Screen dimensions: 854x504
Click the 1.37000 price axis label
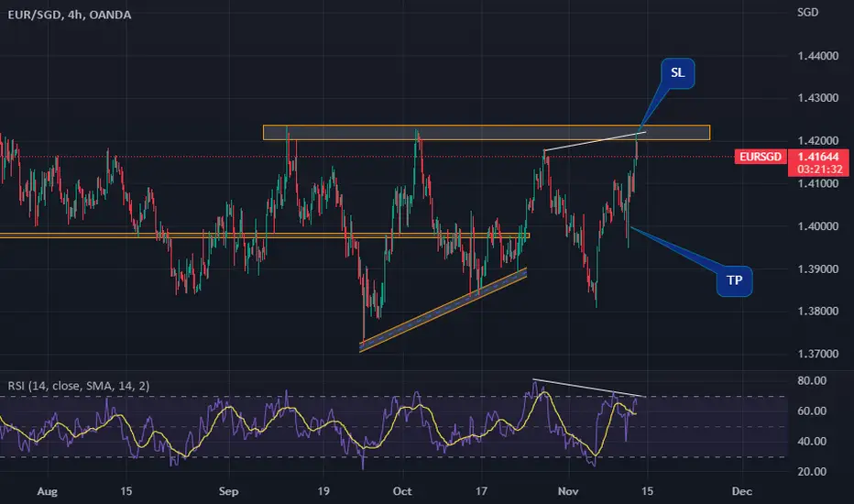[x=817, y=354]
